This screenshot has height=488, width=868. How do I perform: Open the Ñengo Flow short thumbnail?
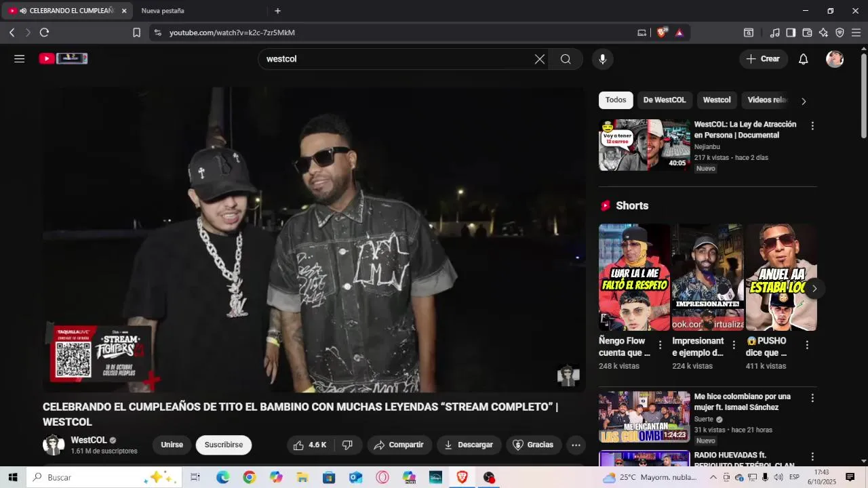click(634, 277)
